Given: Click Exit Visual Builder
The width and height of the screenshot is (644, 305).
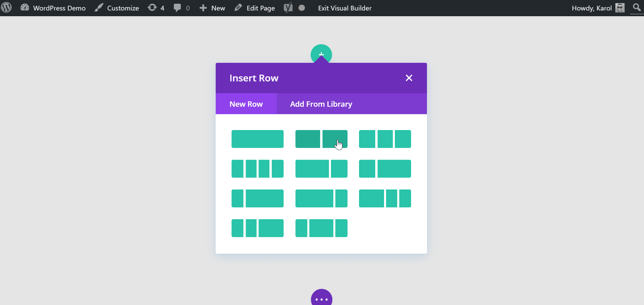Looking at the screenshot, I should (344, 8).
